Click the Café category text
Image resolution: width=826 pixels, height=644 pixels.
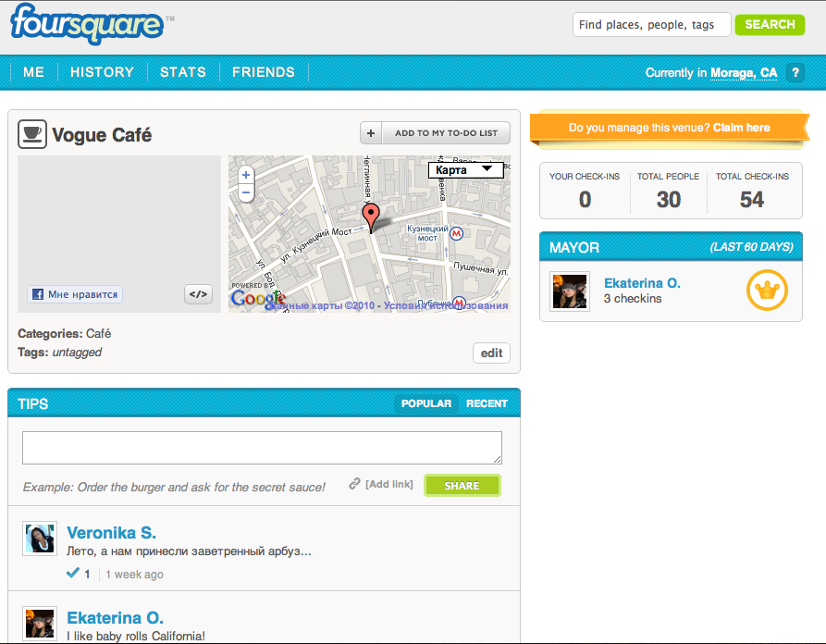[x=98, y=334]
